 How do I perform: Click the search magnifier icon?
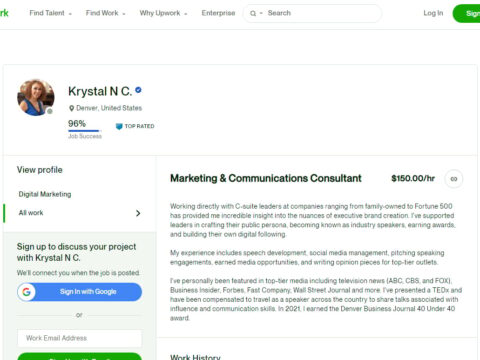(253, 13)
